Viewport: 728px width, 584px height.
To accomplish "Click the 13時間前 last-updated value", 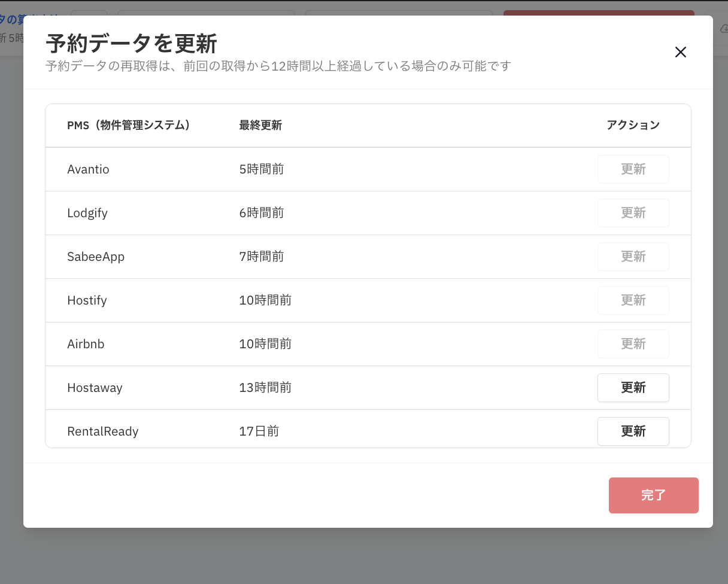I will [x=265, y=388].
